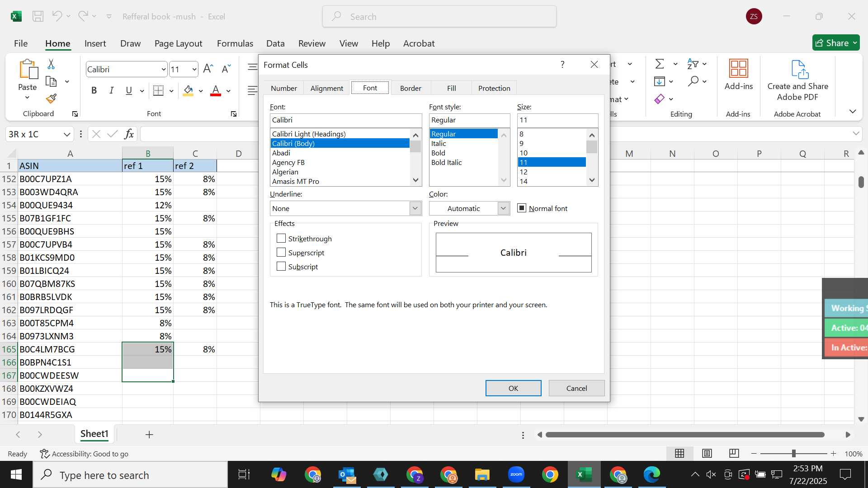Click Create and Share Adobe PDF icon
This screenshot has height=488, width=868.
799,69
